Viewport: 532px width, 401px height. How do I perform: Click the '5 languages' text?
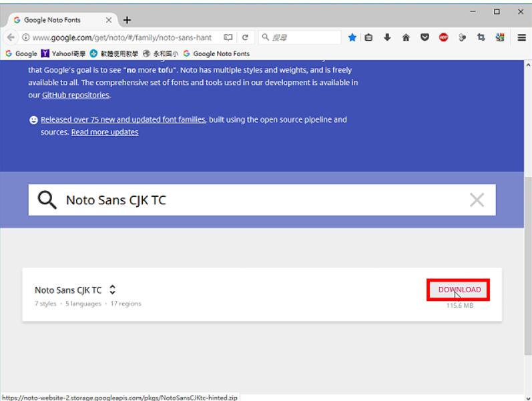[83, 304]
